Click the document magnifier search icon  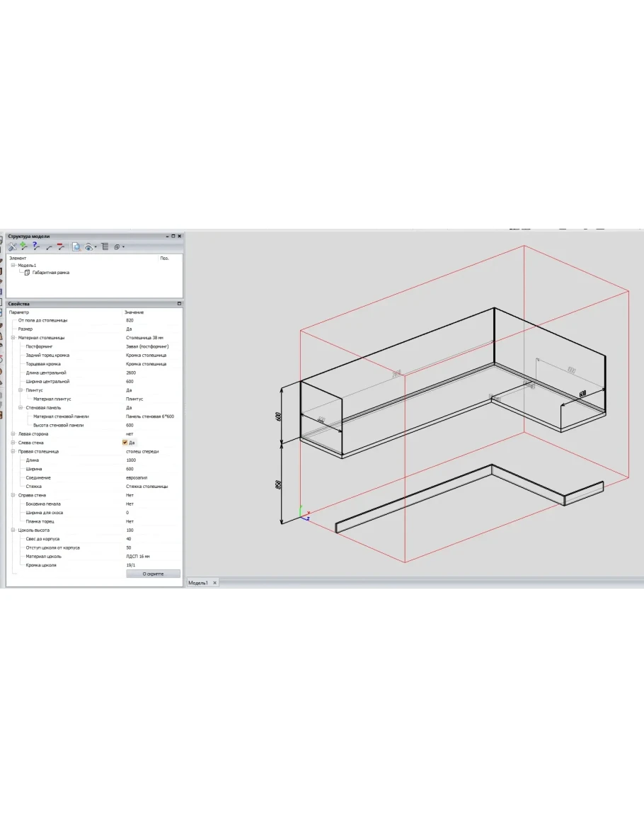pos(76,246)
